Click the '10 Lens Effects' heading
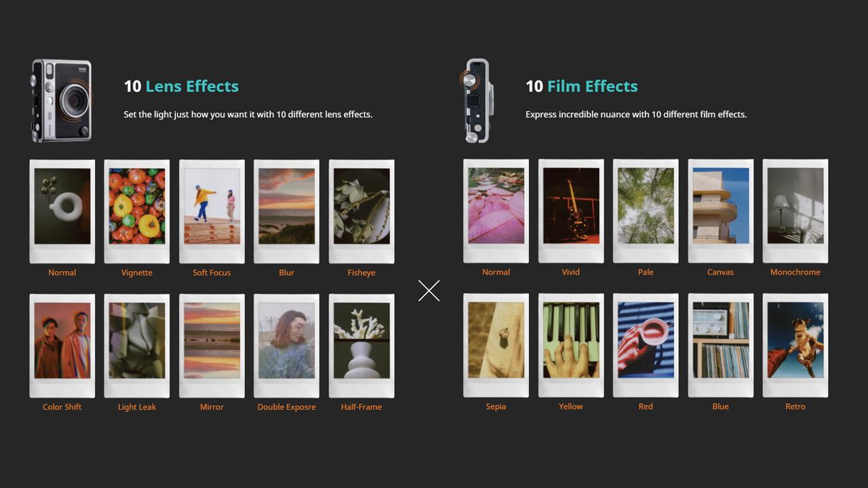 click(x=181, y=86)
